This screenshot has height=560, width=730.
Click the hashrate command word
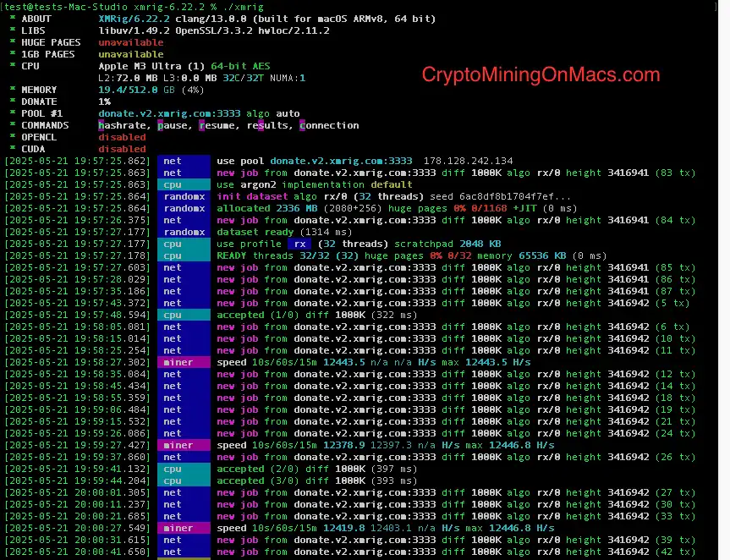click(124, 126)
